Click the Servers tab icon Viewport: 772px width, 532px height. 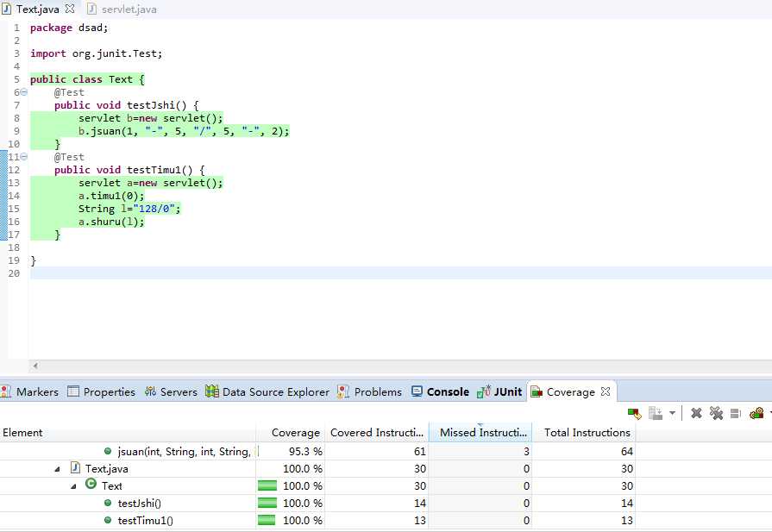(x=150, y=391)
